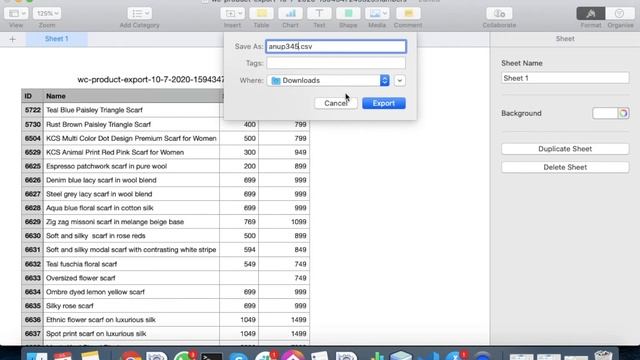Click value 1099 in Zig zag row
Viewport: 640px width, 360px height.
point(284,222)
